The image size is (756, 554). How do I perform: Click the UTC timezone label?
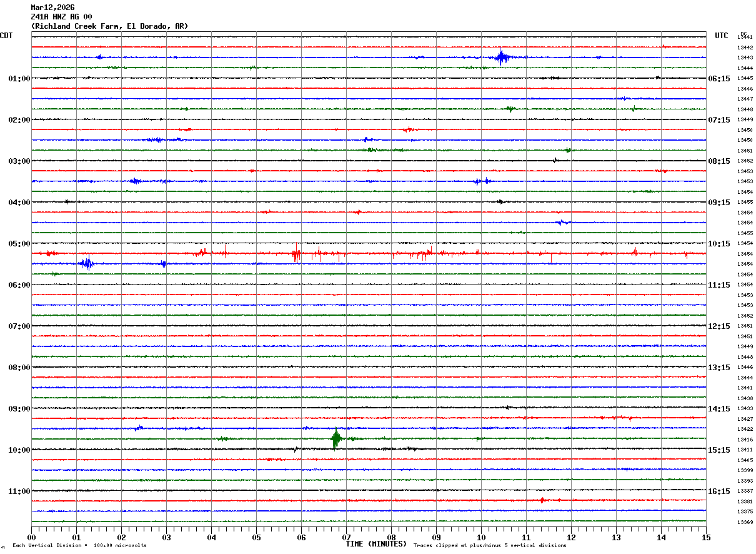[722, 36]
